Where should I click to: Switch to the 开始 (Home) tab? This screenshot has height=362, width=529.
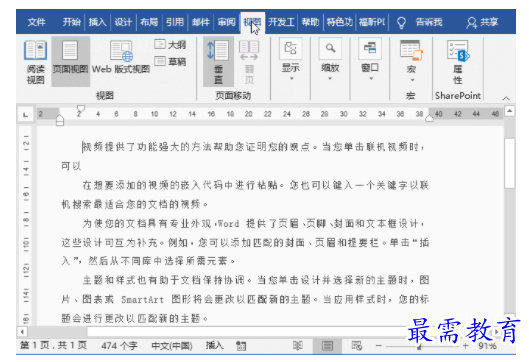(72, 22)
